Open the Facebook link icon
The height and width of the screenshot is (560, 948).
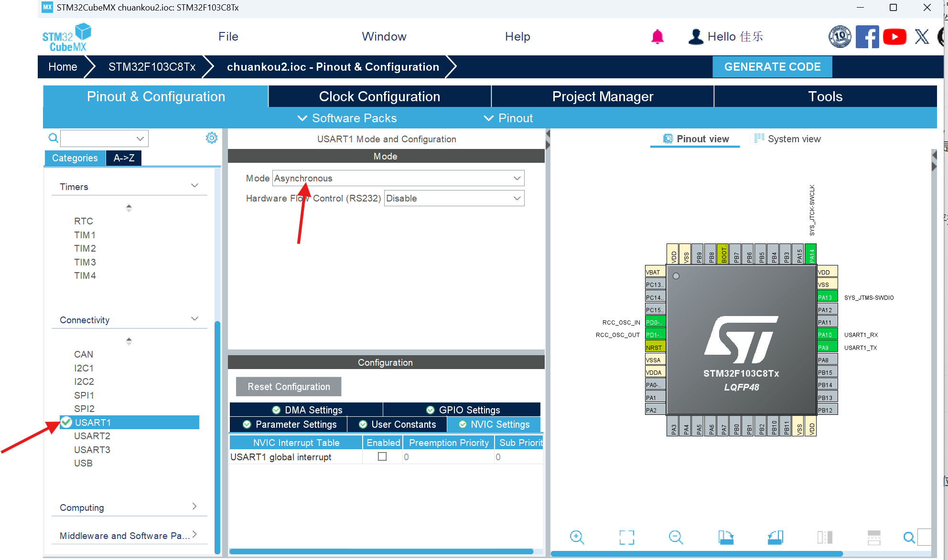pyautogui.click(x=867, y=37)
